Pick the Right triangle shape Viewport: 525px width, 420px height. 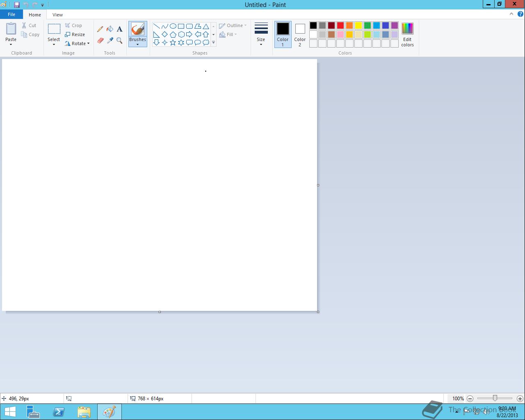pos(156,34)
